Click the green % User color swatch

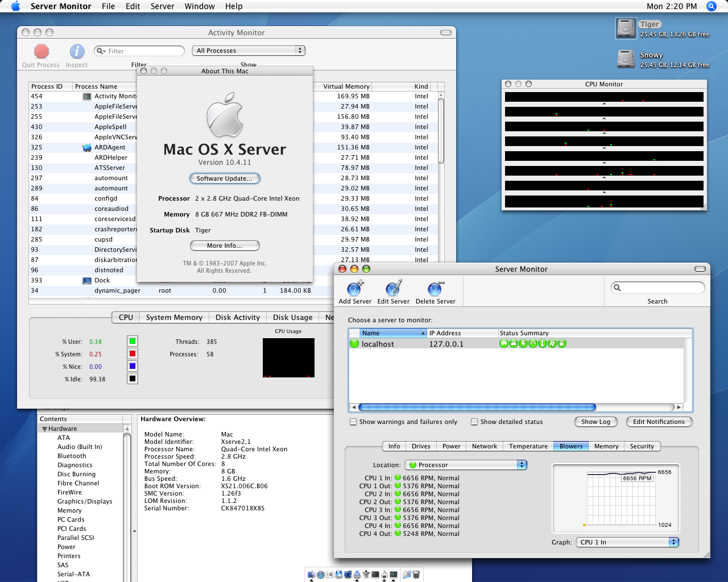click(133, 341)
